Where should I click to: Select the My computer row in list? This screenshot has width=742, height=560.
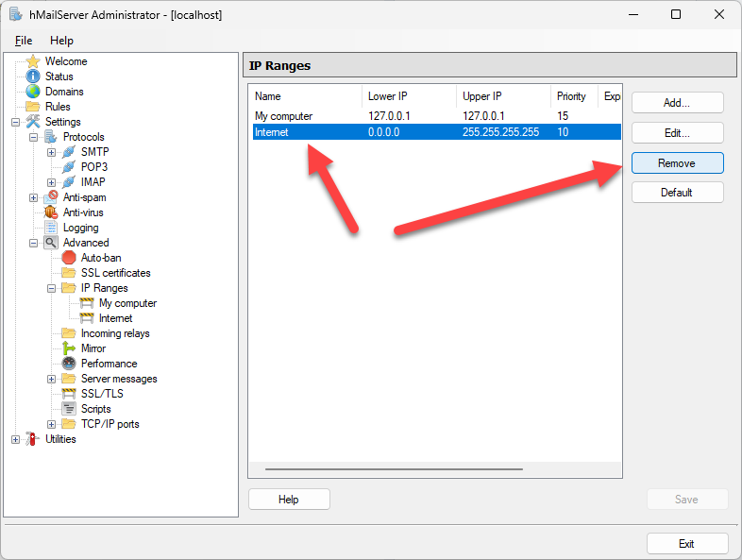pyautogui.click(x=436, y=116)
